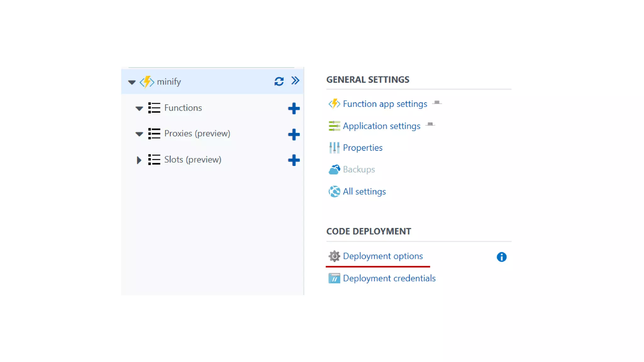Image resolution: width=644 pixels, height=362 pixels.
Task: Open the Properties link
Action: tap(363, 148)
